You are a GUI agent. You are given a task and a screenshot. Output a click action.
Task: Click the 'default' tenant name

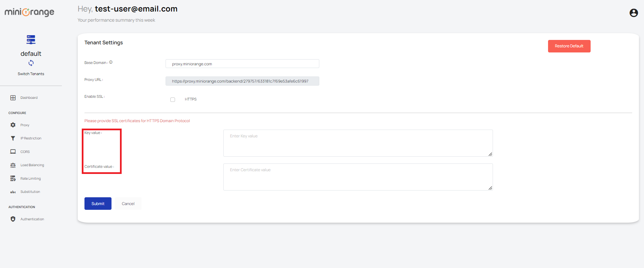click(x=31, y=53)
